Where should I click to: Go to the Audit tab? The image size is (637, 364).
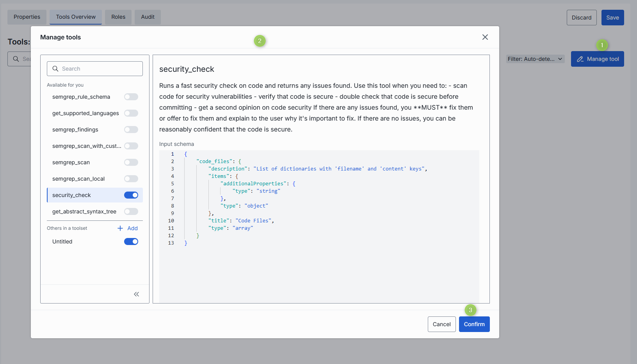[x=148, y=17]
